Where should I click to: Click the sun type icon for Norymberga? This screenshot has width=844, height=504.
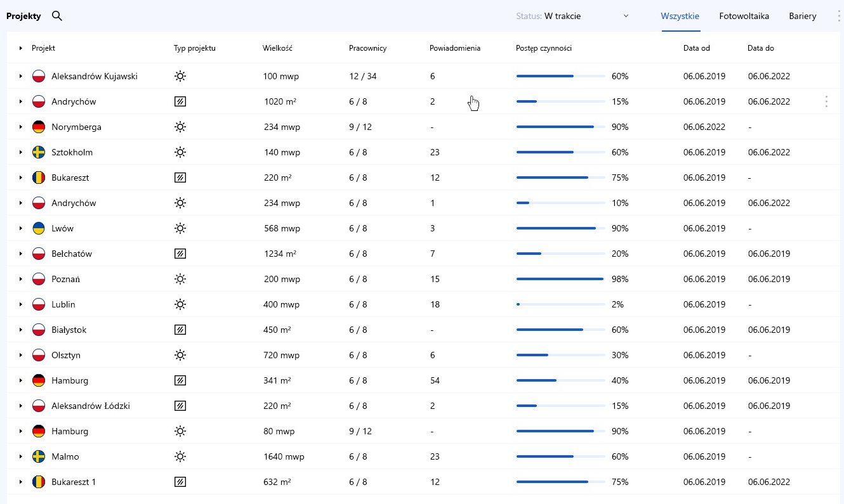[x=180, y=127]
